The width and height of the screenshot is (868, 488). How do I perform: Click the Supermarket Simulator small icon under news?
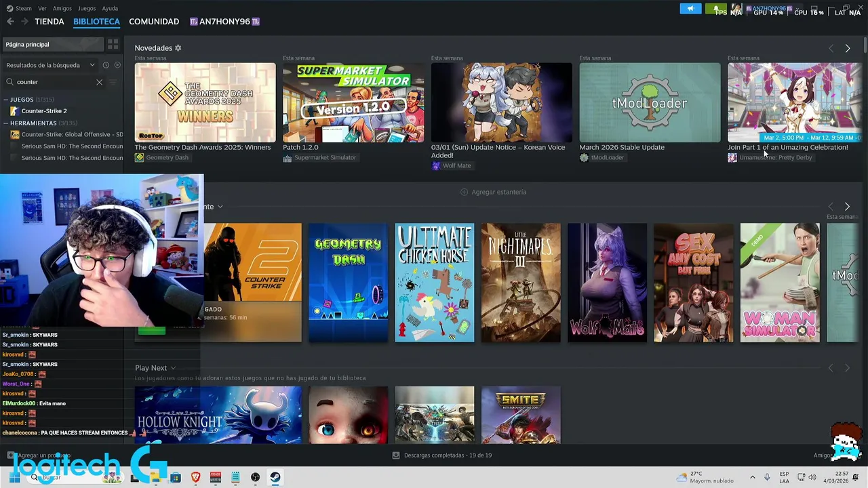click(288, 158)
